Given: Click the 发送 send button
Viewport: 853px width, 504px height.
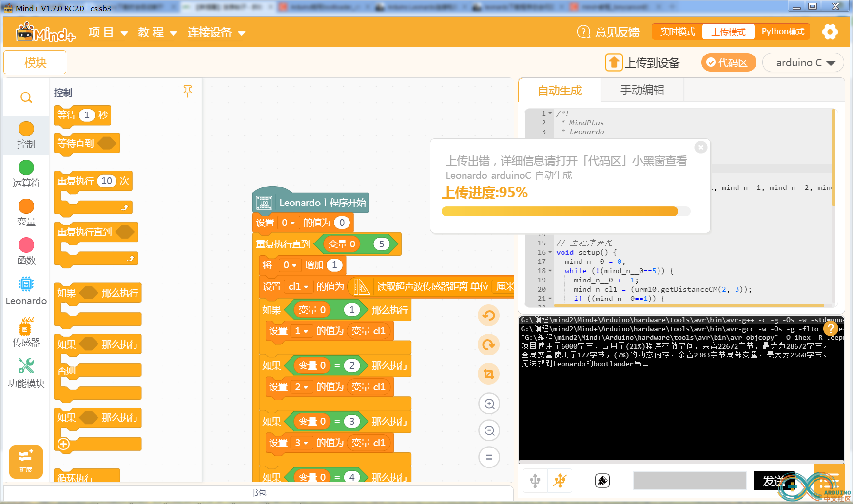Looking at the screenshot, I should (773, 481).
